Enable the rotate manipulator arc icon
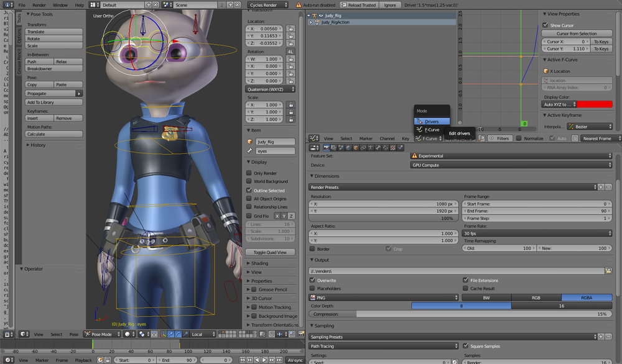Image resolution: width=622 pixels, height=364 pixels. [178, 334]
